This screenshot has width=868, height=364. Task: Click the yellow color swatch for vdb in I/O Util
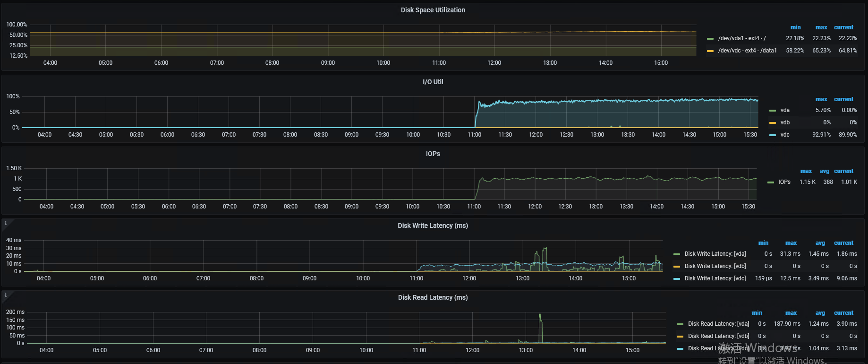point(772,123)
